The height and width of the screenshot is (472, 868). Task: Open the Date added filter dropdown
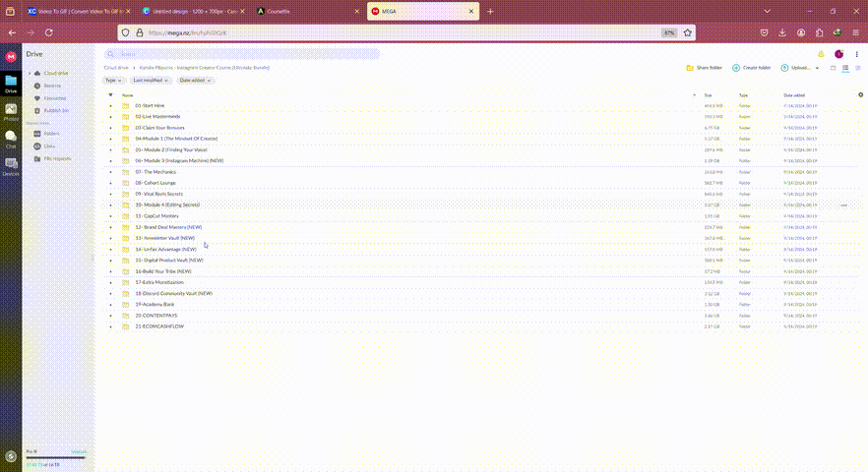195,81
